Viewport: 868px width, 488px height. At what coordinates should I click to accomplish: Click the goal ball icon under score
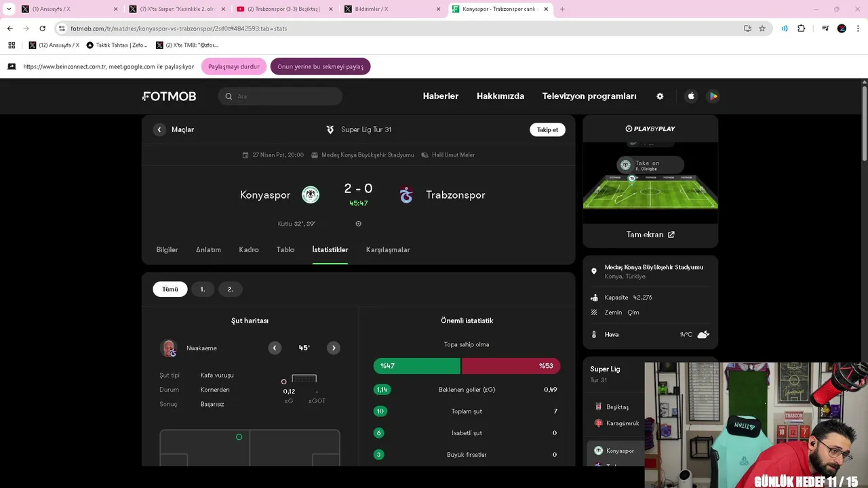click(359, 224)
